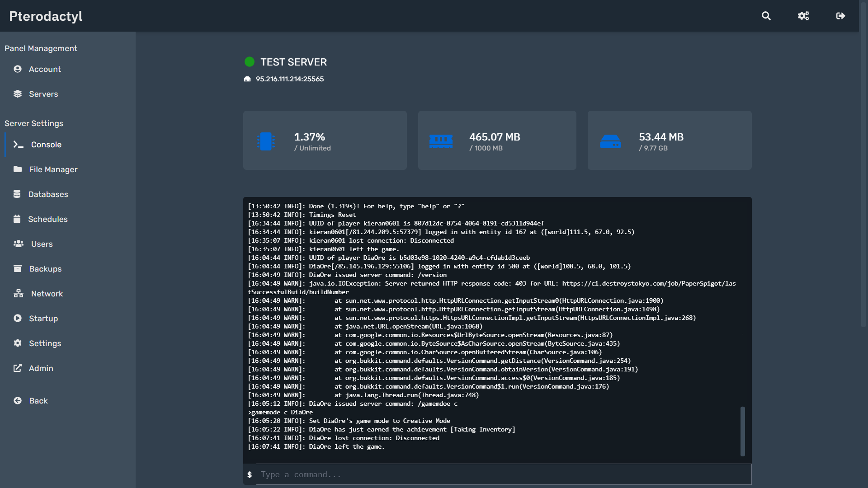The height and width of the screenshot is (488, 868).
Task: Click the Startup play circle icon
Action: pos(18,319)
